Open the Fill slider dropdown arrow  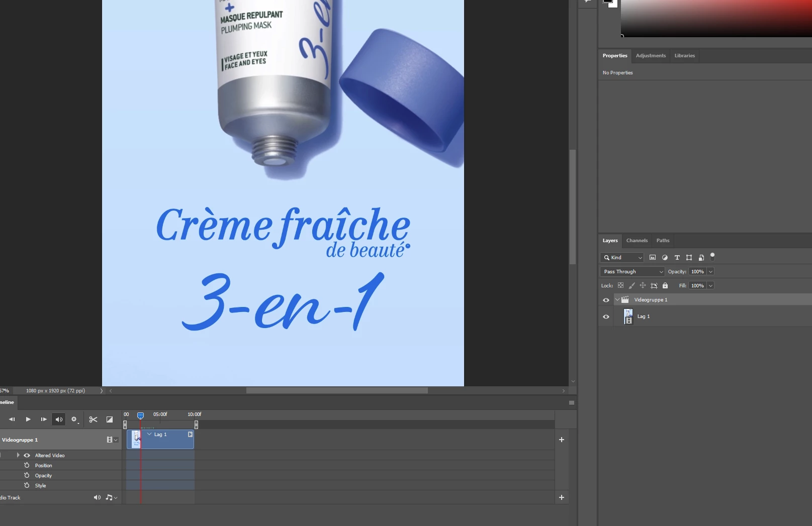tap(710, 285)
